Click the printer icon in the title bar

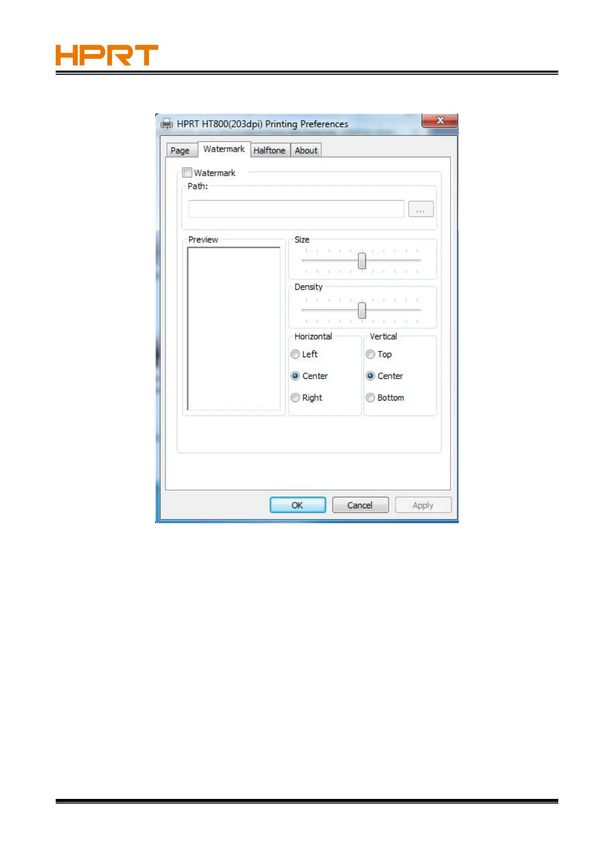click(x=167, y=124)
